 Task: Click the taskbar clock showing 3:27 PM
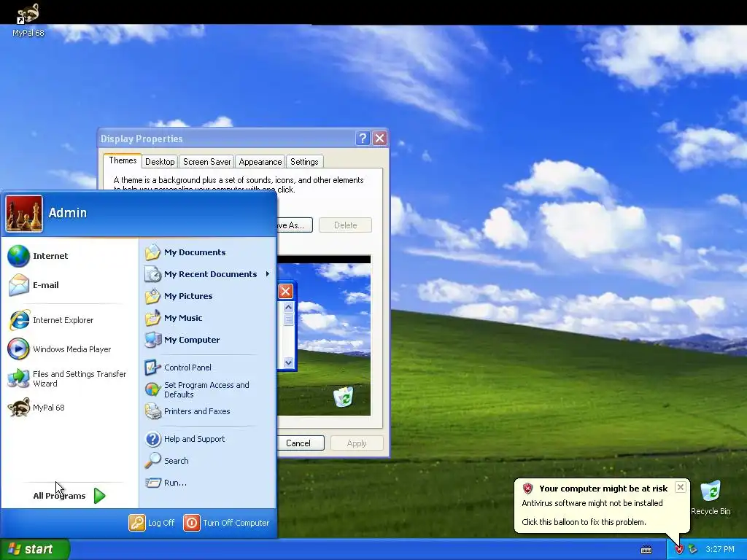(720, 550)
